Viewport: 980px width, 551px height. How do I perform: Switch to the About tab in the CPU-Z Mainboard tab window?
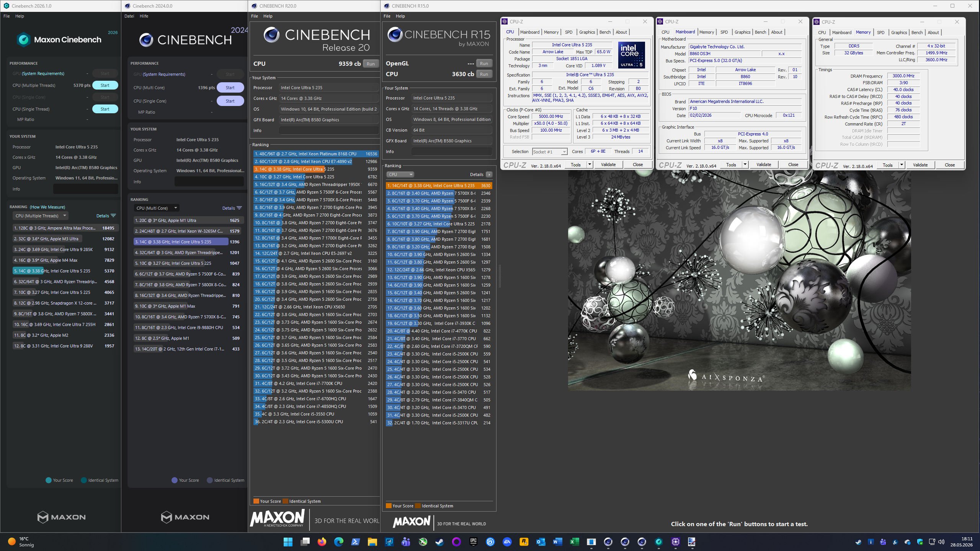point(777,32)
